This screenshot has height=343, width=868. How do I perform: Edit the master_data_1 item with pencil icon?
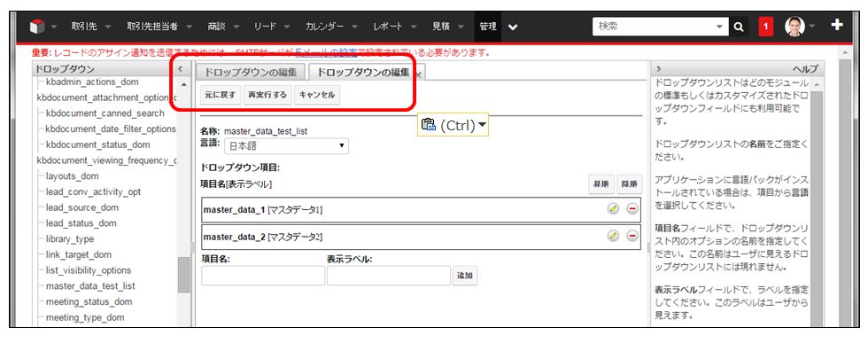tap(613, 208)
